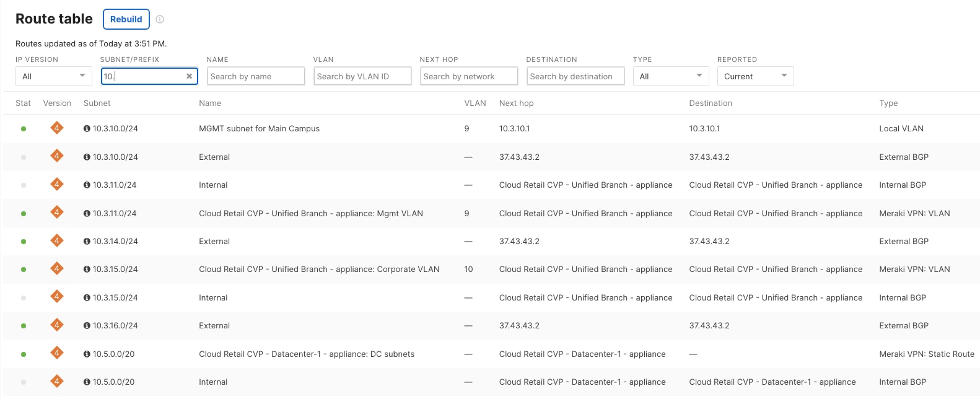Sort by the Next hop column header
Viewport: 980px width, 399px height.
click(516, 103)
